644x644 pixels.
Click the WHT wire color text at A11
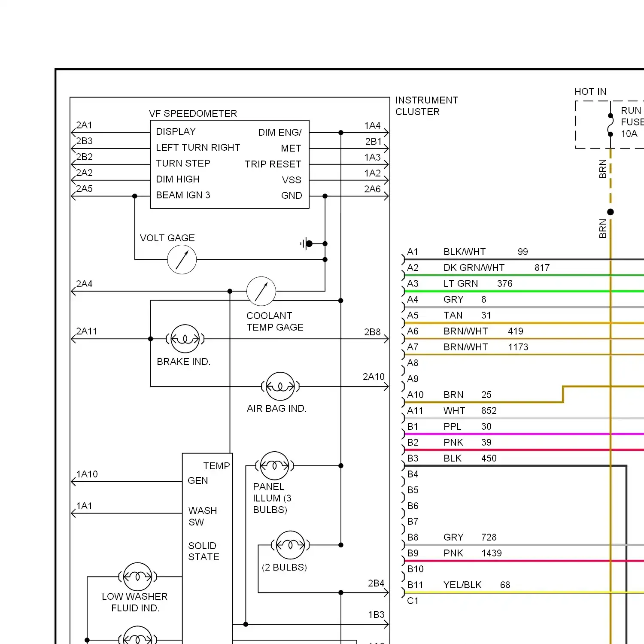(x=454, y=410)
